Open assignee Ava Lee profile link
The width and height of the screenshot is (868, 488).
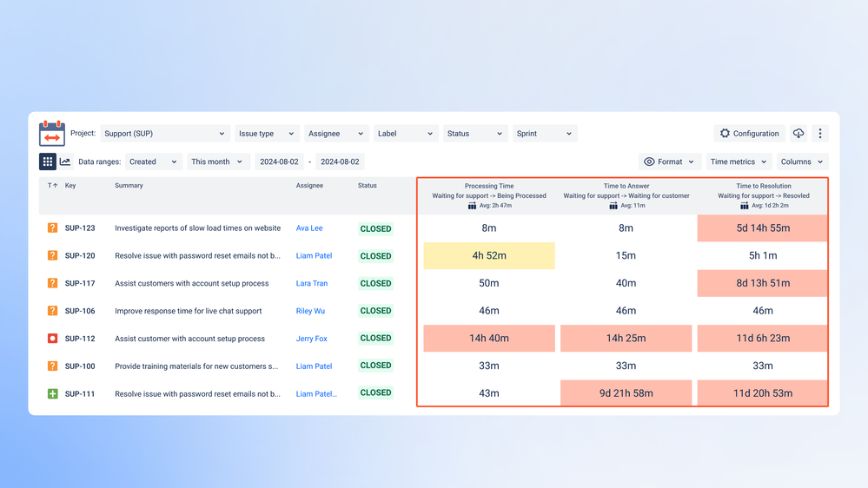click(309, 228)
